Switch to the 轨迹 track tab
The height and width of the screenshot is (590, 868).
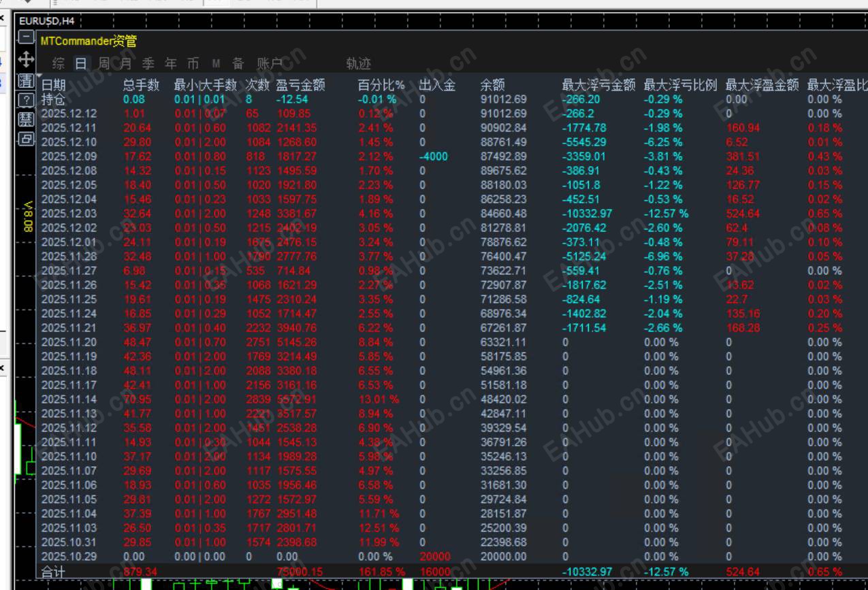[359, 64]
